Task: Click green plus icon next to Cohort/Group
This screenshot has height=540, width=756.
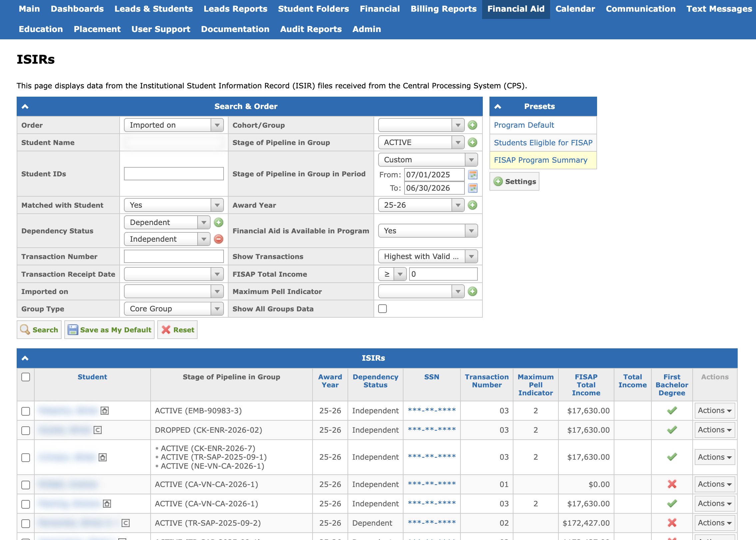Action: click(x=472, y=125)
